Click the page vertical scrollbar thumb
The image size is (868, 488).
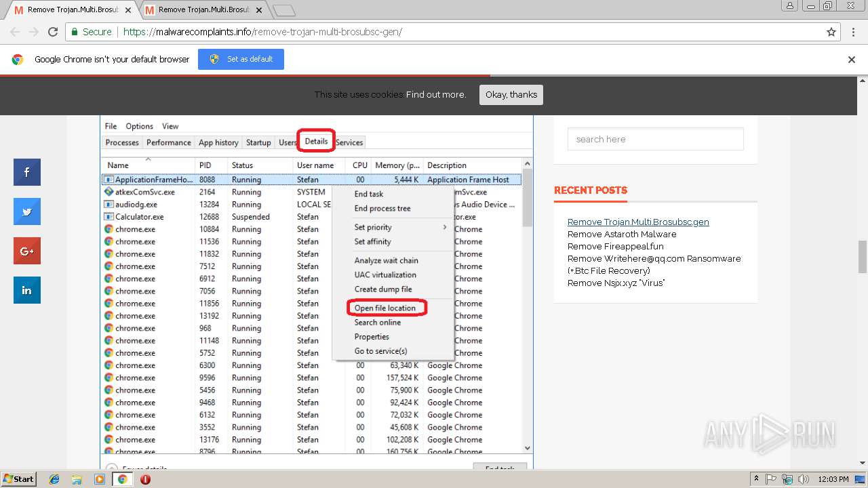tap(863, 256)
